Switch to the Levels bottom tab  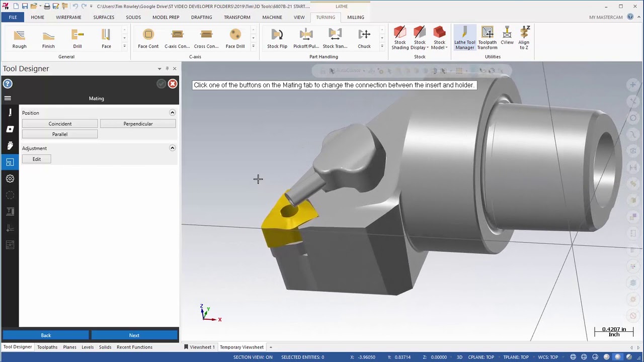[88, 347]
